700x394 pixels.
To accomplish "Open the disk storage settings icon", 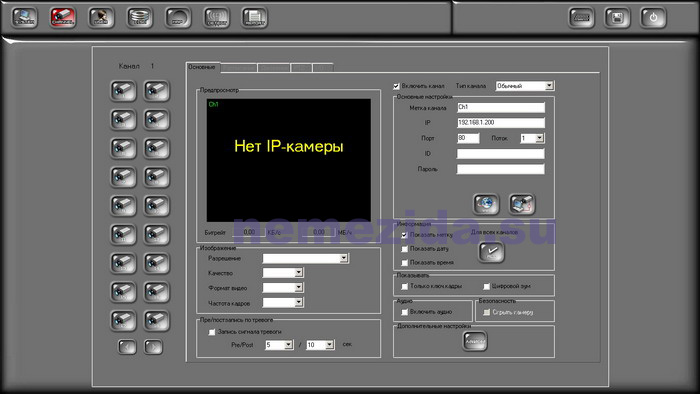I will 140,18.
